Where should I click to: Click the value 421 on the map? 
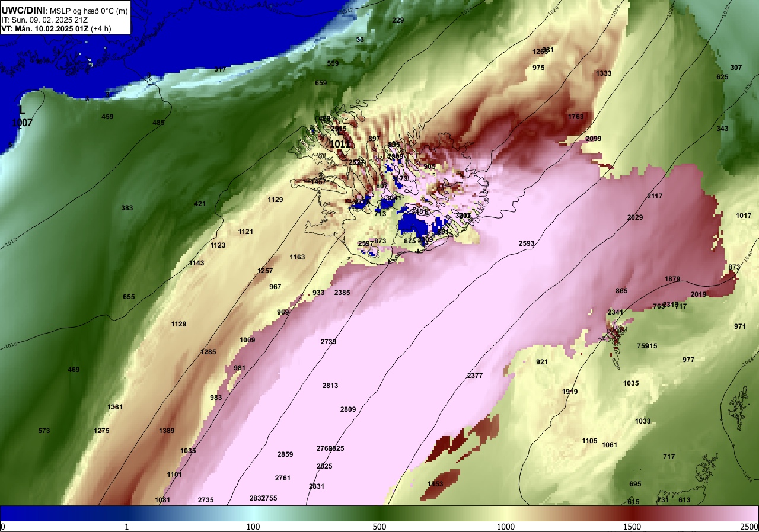(200, 204)
